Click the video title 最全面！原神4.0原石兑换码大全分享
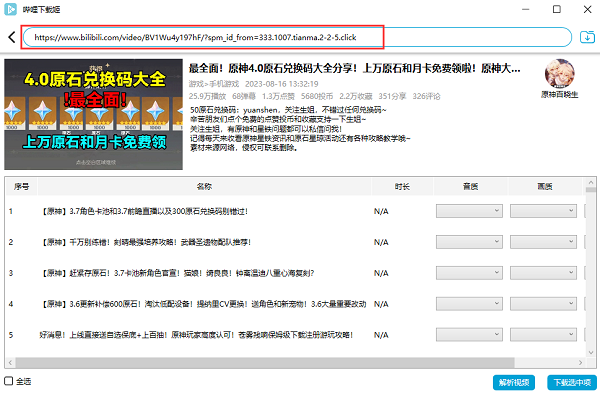 coord(354,68)
